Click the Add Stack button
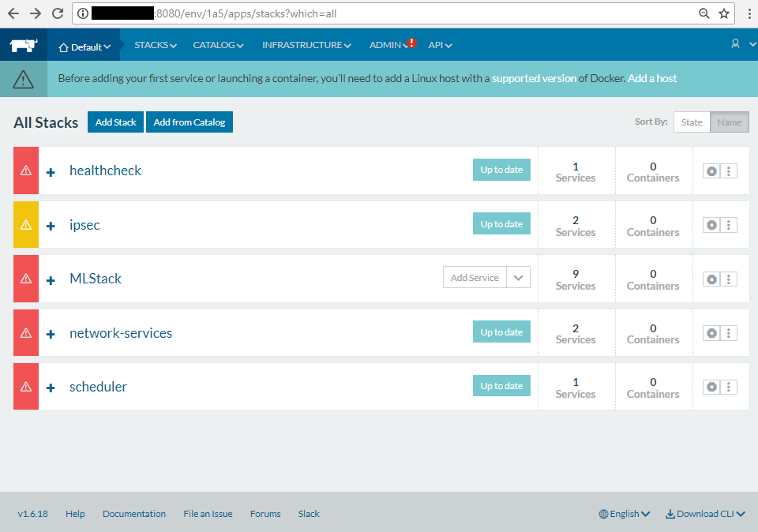Viewport: 758px width, 532px height. (x=115, y=122)
